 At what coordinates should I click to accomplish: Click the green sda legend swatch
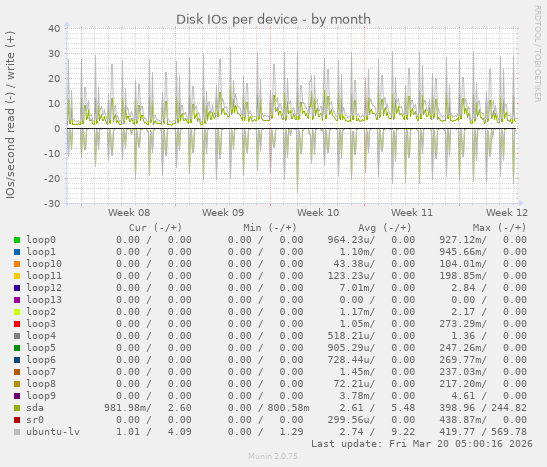click(17, 408)
